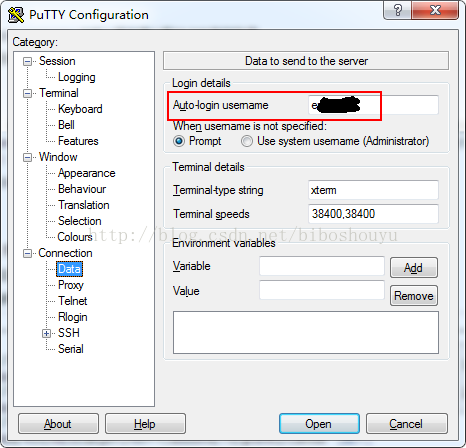Select Keyboard in the category tree
This screenshot has height=448, width=466.
point(80,109)
